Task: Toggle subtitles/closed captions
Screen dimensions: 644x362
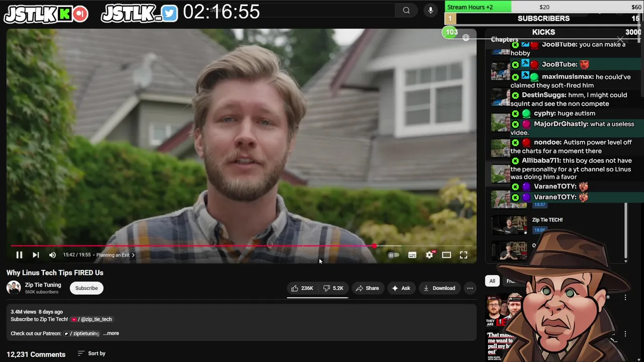Action: coord(412,255)
